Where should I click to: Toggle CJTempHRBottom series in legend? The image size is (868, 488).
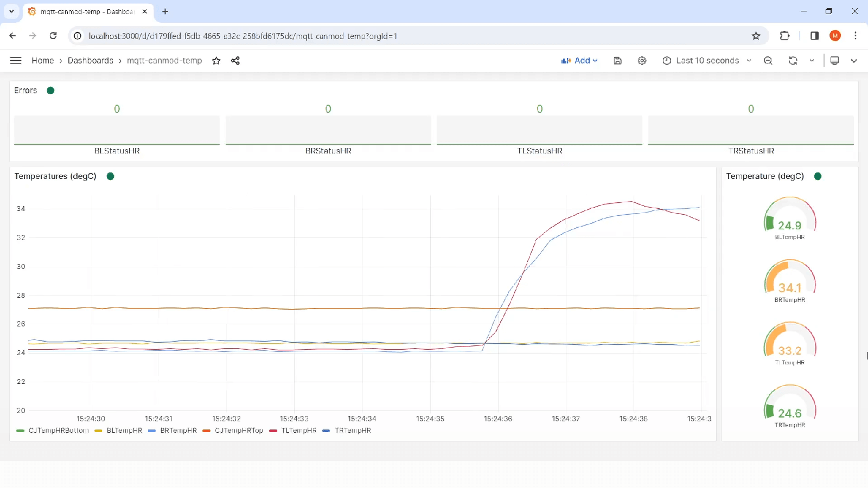tap(59, 431)
